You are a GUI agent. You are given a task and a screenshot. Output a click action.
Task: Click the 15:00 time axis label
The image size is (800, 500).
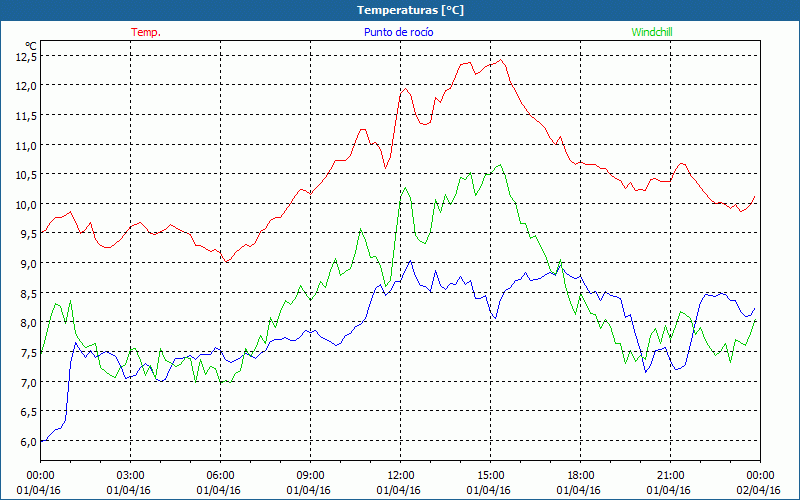pos(490,476)
